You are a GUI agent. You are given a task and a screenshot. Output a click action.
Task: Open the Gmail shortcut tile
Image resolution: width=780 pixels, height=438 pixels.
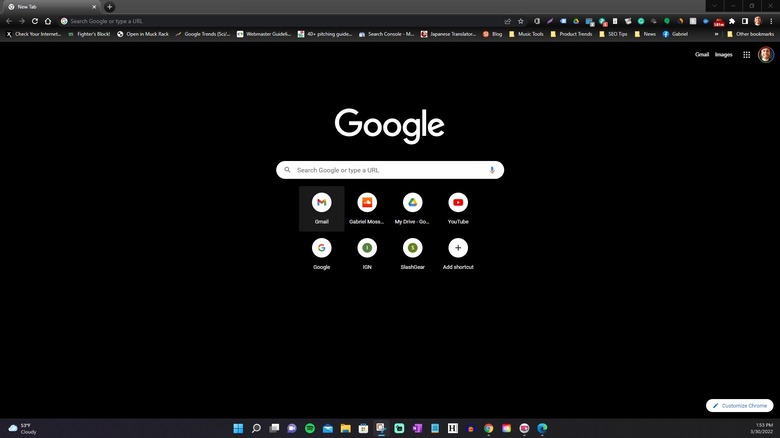coord(321,209)
